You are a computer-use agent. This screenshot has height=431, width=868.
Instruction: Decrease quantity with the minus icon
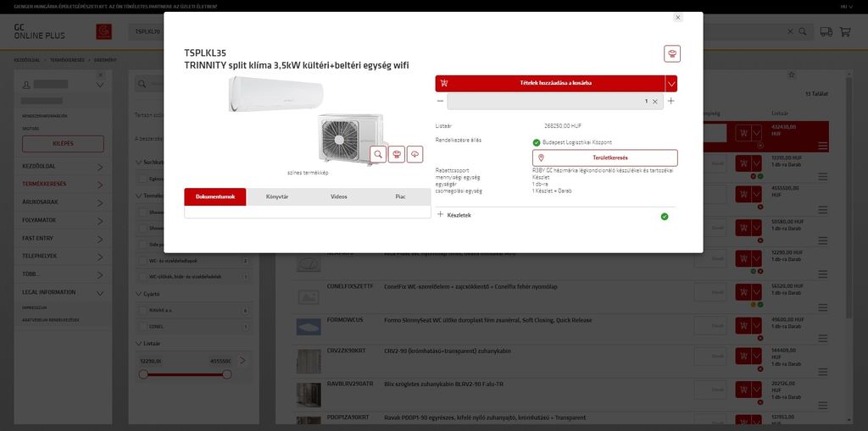pyautogui.click(x=440, y=102)
